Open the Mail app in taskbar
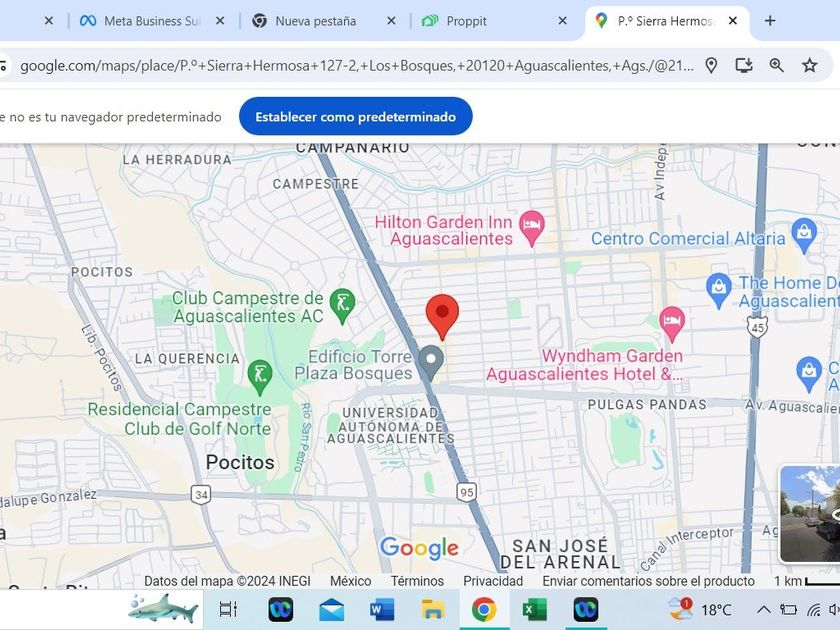The height and width of the screenshot is (630, 840). (331, 610)
